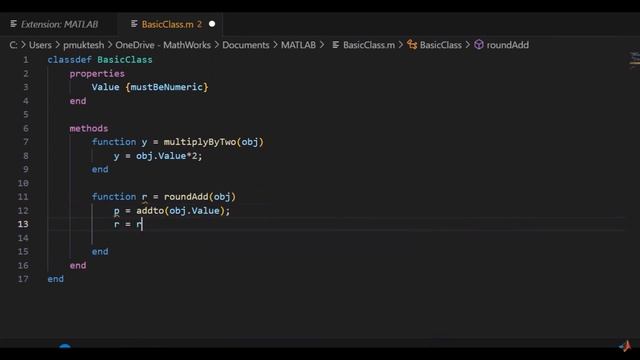Click the final end keyword on line 17
The image size is (640, 360).
pos(56,279)
